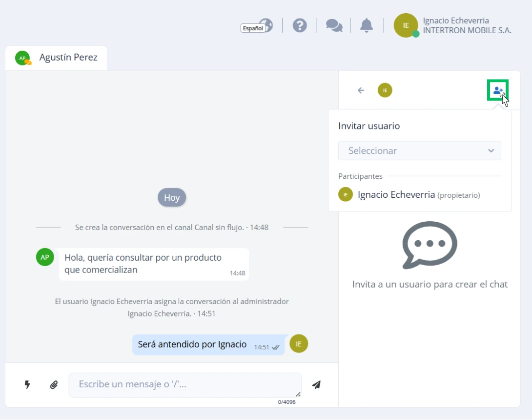Go back with the left arrow
Screen dimensions: 532x420
361,90
